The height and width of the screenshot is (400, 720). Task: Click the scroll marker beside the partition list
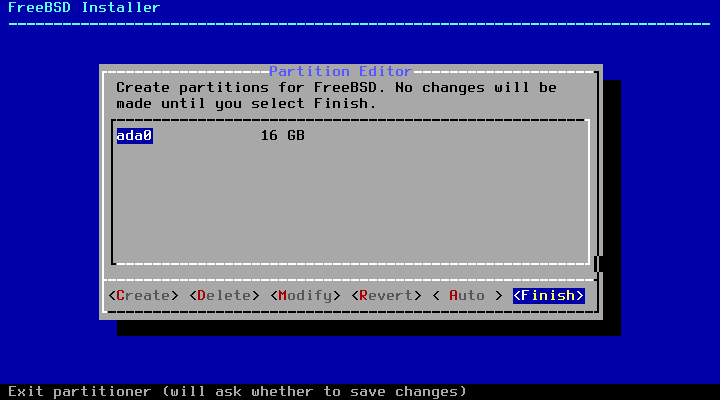tap(596, 264)
